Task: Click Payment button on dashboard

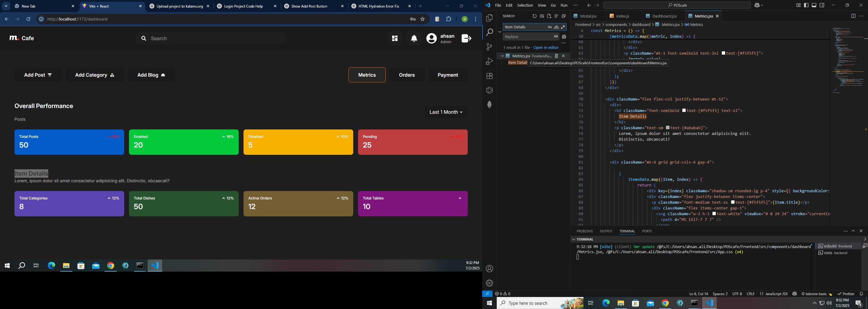Action: 448,75
